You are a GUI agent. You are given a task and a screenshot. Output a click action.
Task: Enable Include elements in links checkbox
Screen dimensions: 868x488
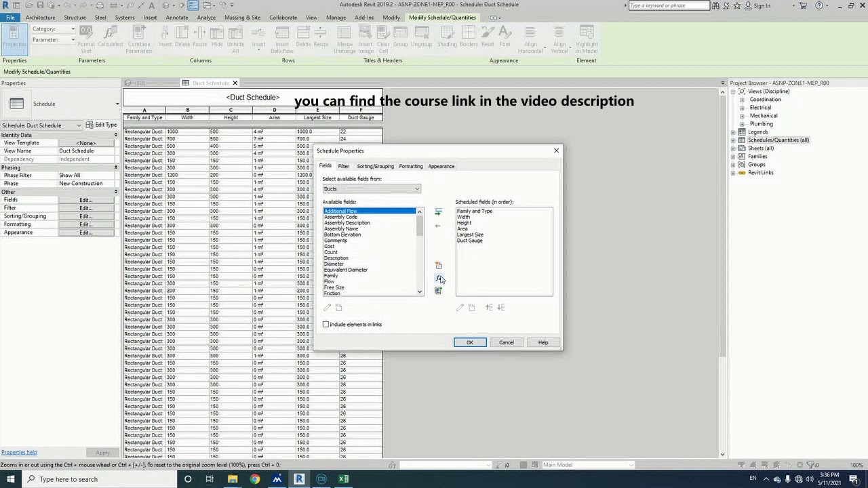[x=325, y=325]
